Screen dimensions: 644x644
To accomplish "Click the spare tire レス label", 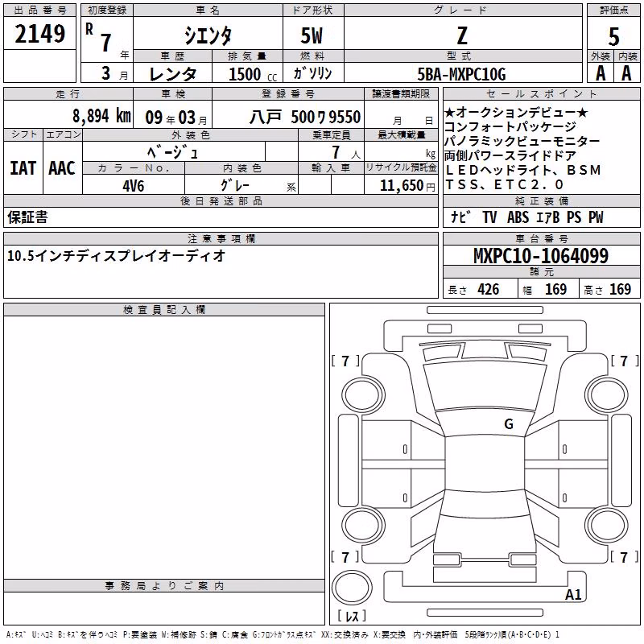I will 352,616.
